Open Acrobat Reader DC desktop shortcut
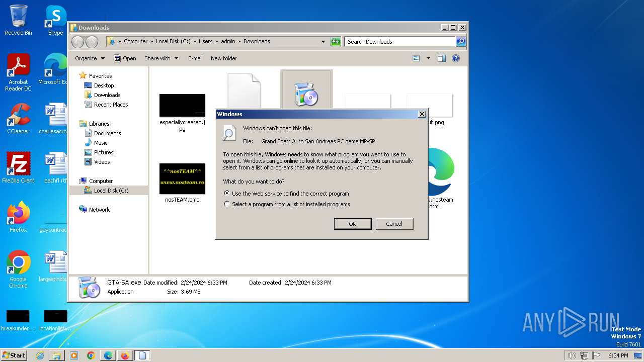The height and width of the screenshot is (362, 644). point(18,73)
